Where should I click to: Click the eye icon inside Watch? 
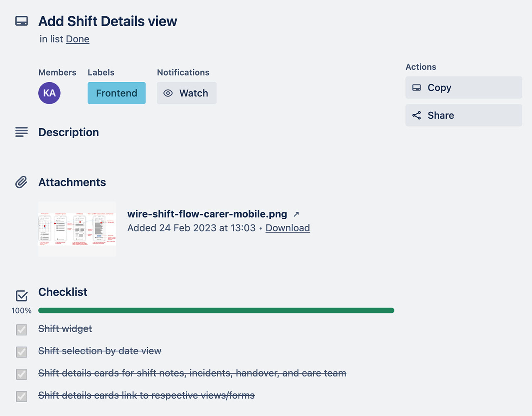point(167,93)
